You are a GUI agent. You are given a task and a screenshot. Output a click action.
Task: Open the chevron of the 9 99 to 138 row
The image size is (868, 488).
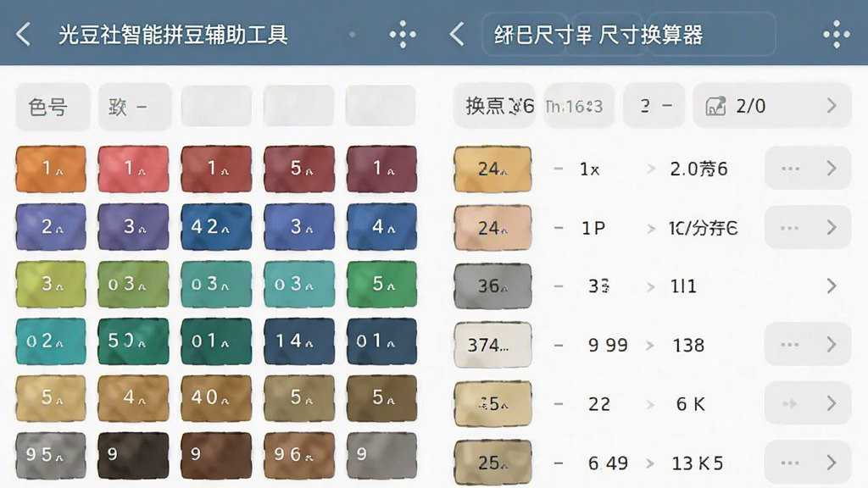coord(832,345)
